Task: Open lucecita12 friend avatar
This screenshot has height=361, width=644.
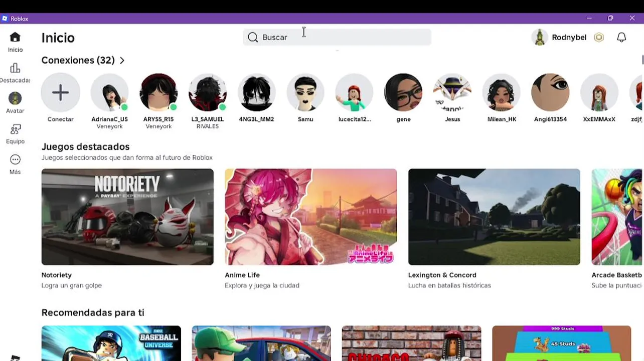Action: coord(355,92)
